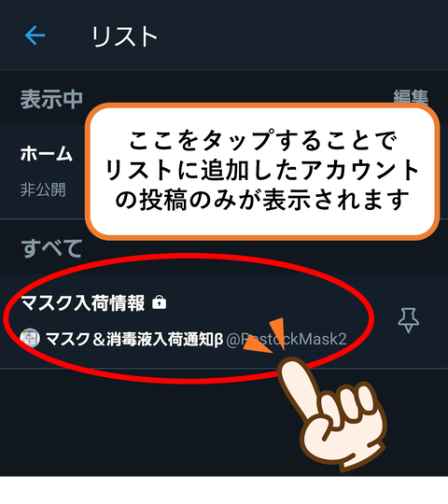The width and height of the screenshot is (448, 504).
Task: Open the マスク＆消毒液入荷通知β avatar
Action: (x=30, y=338)
